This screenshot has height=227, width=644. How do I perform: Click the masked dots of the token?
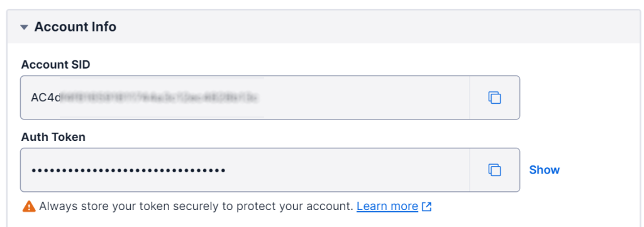click(128, 170)
